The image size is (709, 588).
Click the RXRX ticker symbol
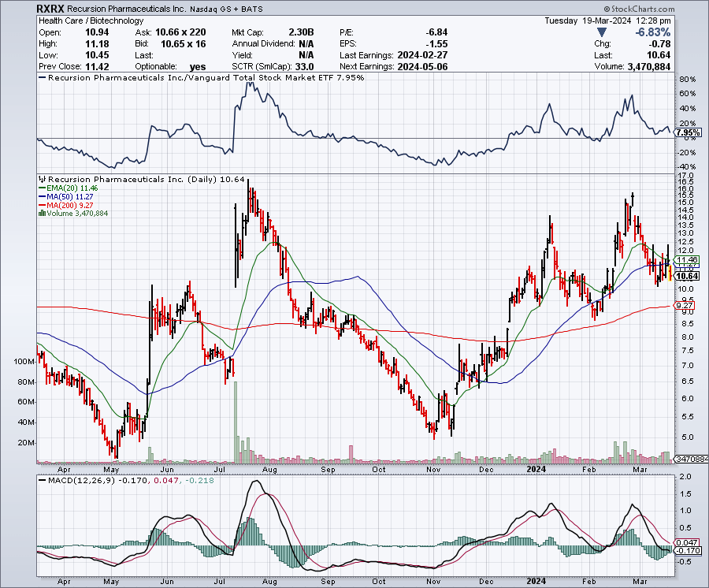pyautogui.click(x=50, y=9)
